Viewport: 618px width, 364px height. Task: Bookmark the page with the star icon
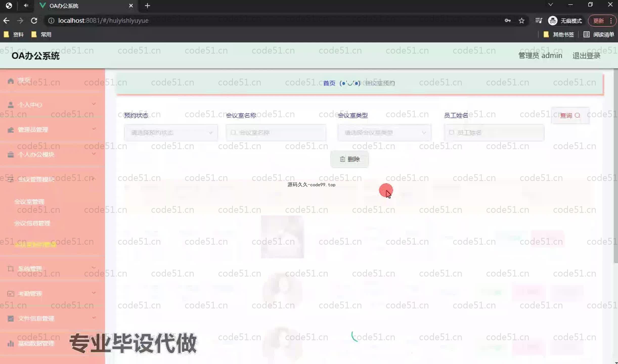tap(521, 21)
